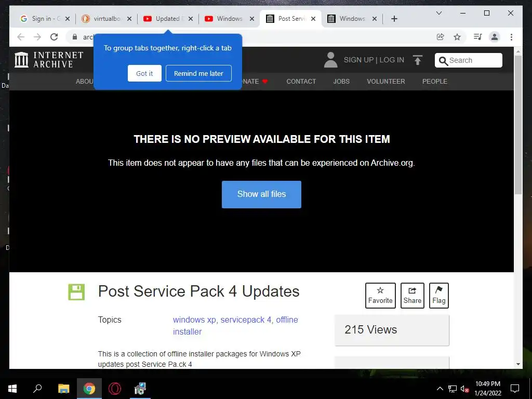The width and height of the screenshot is (532, 399).
Task: Click into the Internet Archive Search field
Action: (469, 60)
